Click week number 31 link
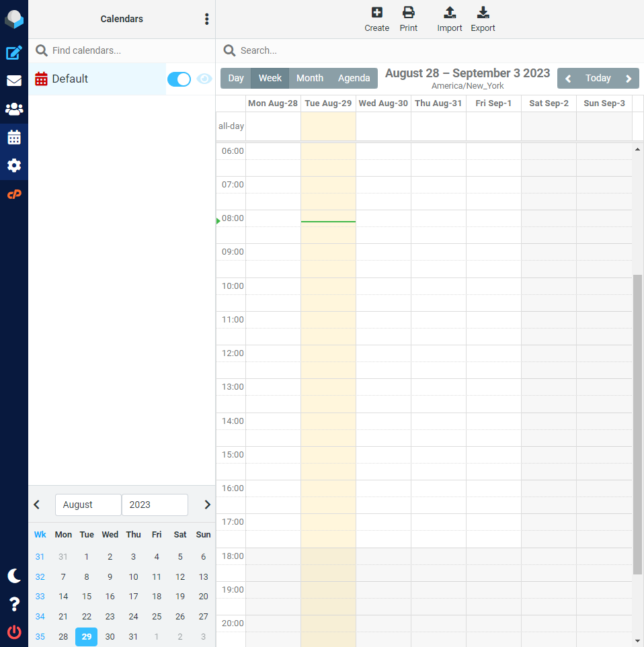The width and height of the screenshot is (644, 647). tap(40, 556)
